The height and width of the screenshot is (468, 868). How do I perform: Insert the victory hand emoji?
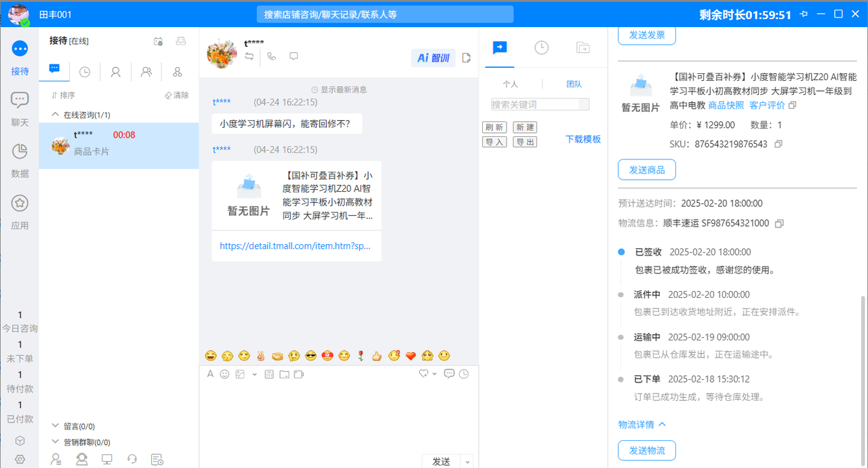click(260, 355)
